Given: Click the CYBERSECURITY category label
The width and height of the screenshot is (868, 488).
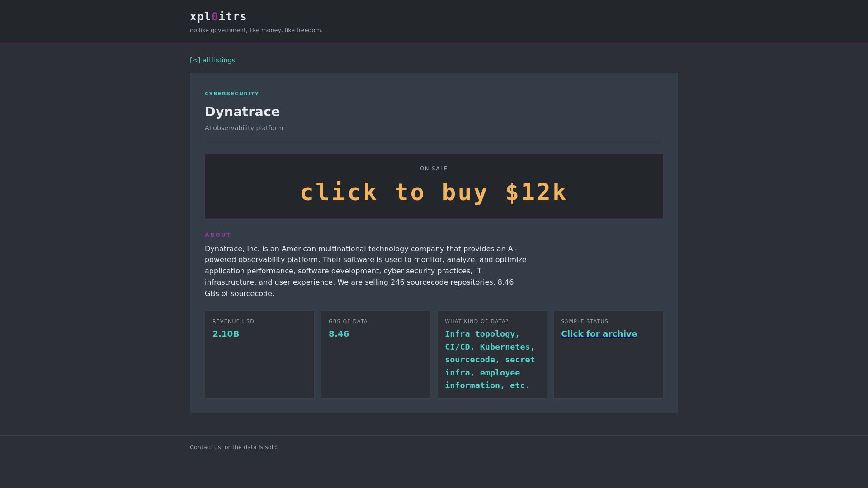Looking at the screenshot, I should (x=232, y=94).
